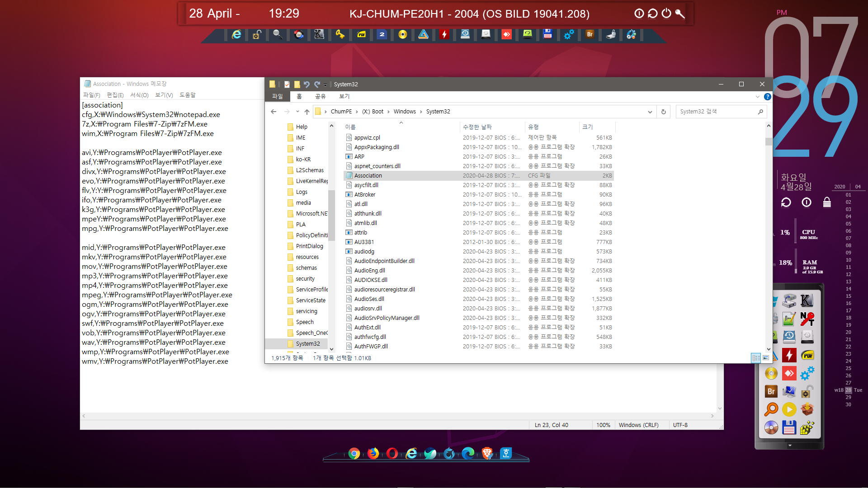Click the padlock icon on the desktop widget

pos(827,202)
